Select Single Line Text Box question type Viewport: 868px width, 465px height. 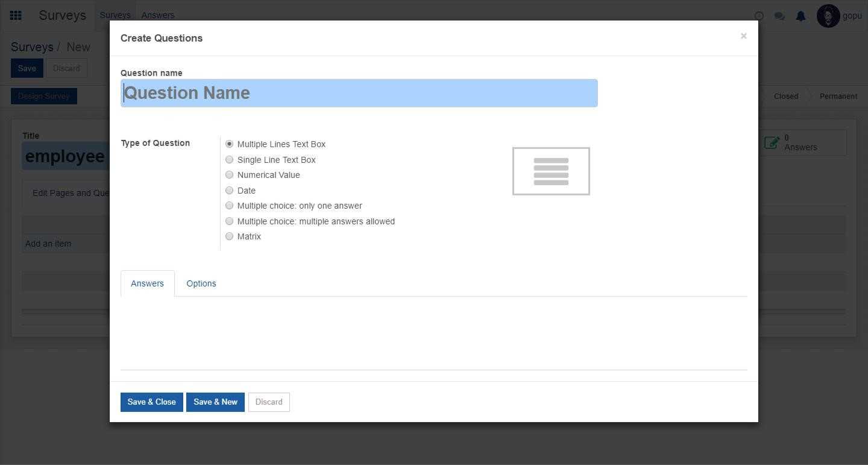click(x=229, y=160)
